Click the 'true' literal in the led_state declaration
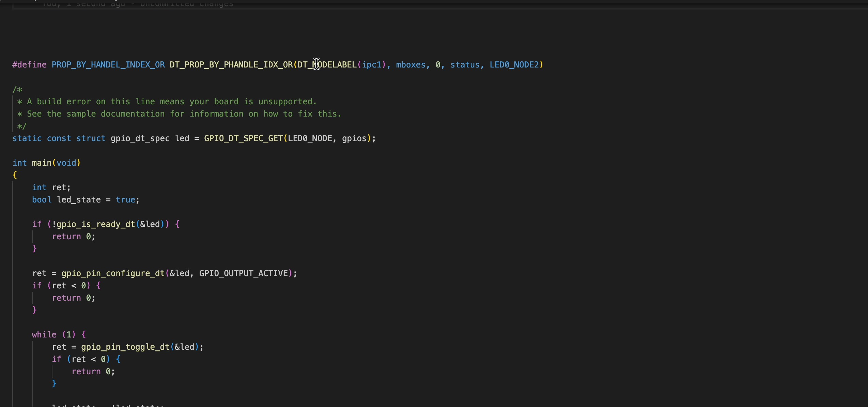 tap(125, 200)
